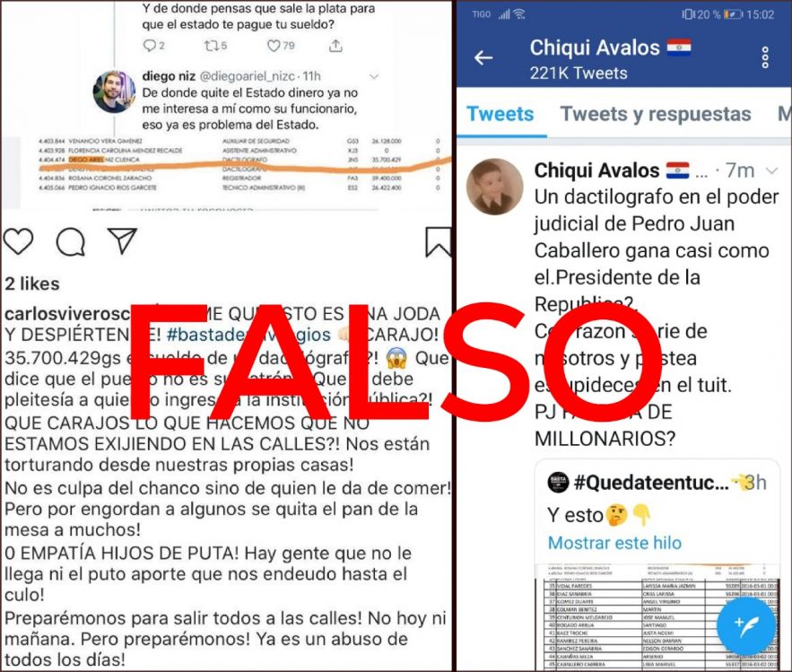The width and height of the screenshot is (792, 672).
Task: Open the three-dot profile options menu
Action: tap(765, 57)
